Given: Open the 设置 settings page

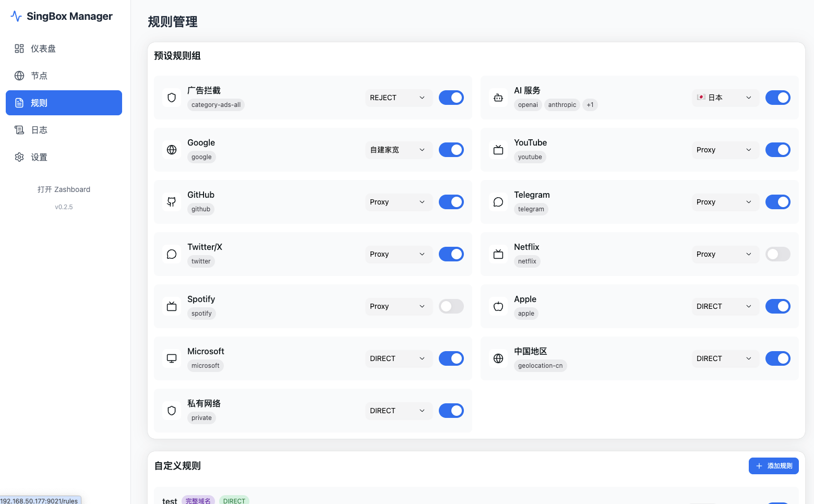Looking at the screenshot, I should click(x=64, y=157).
